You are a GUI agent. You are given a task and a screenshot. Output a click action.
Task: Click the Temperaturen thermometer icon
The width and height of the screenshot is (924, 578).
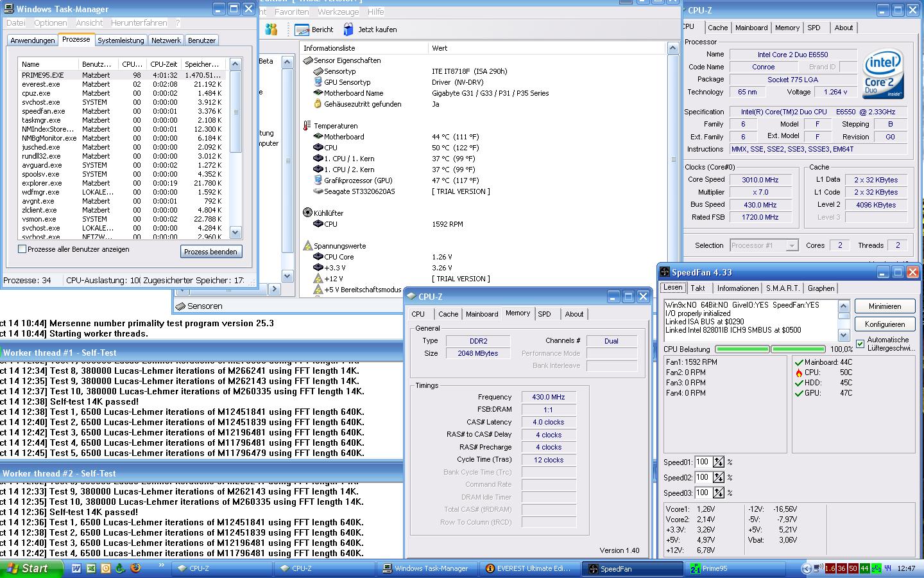pyautogui.click(x=307, y=126)
